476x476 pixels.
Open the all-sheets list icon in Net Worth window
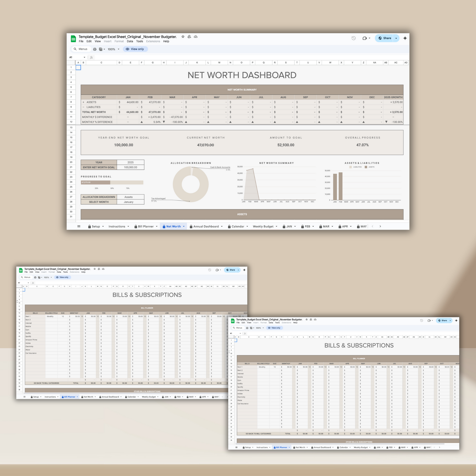pos(79,226)
